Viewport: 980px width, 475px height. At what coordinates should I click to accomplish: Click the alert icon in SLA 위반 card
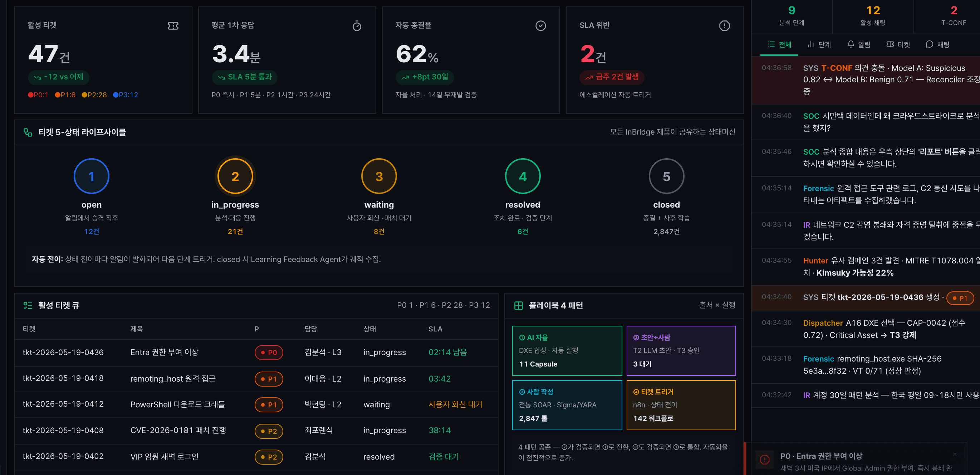click(724, 26)
